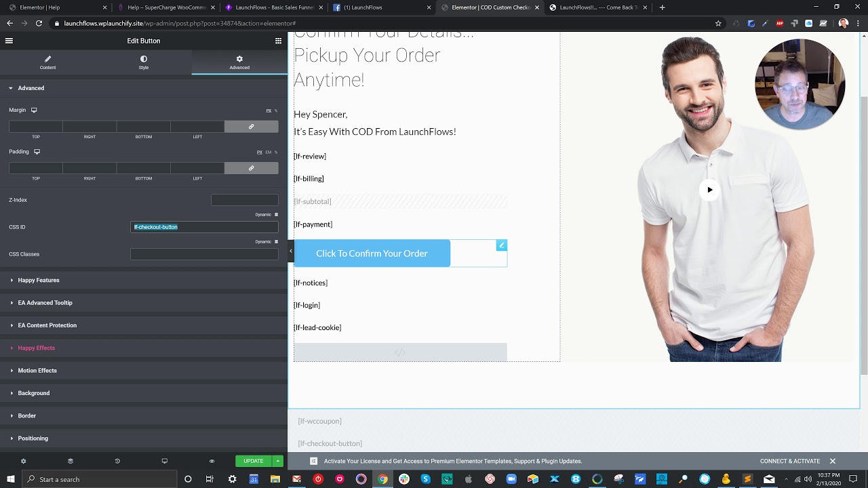Unlink Margin values
868x488 pixels.
[251, 127]
